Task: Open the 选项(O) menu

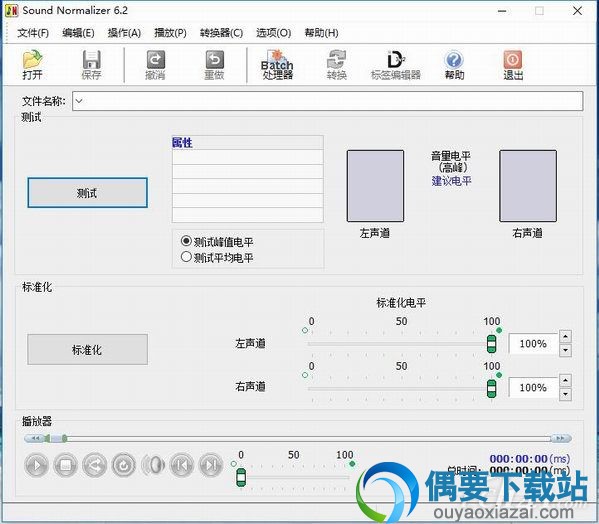Action: pos(274,33)
